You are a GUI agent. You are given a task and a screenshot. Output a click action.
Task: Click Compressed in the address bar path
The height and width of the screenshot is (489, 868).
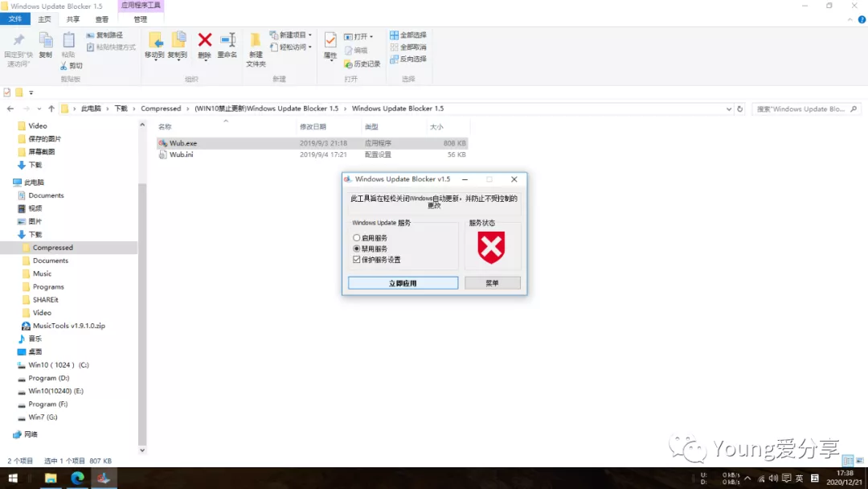pyautogui.click(x=161, y=109)
